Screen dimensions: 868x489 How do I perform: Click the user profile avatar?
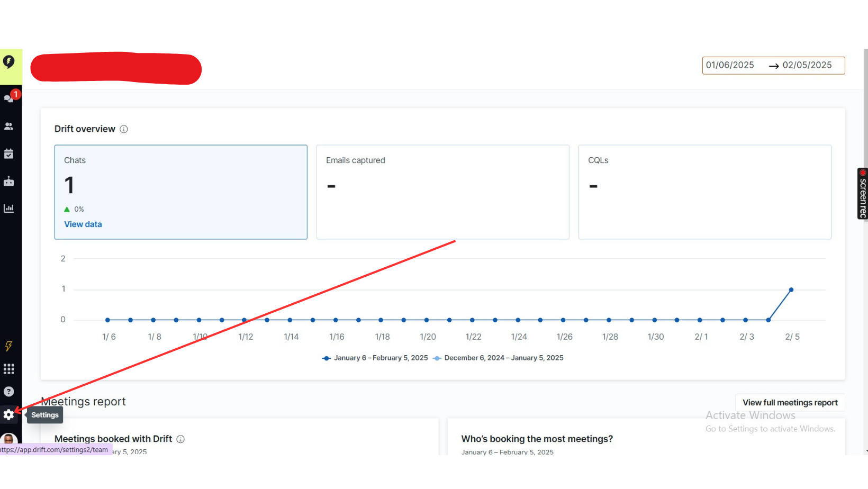9,439
